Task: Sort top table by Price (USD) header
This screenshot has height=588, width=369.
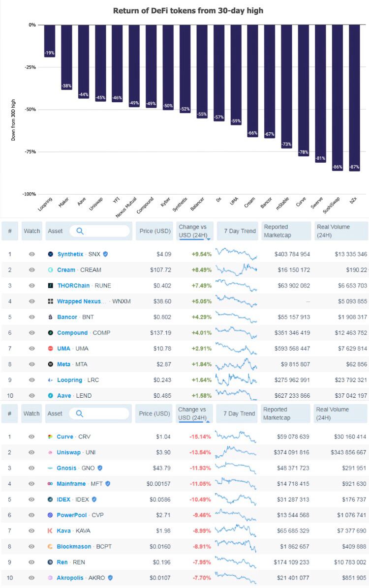Action: coord(154,231)
